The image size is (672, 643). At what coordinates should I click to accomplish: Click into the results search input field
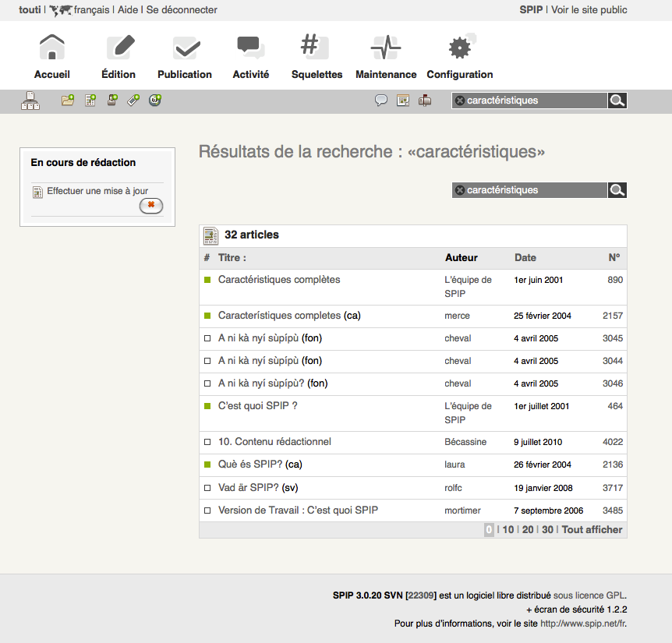(534, 190)
